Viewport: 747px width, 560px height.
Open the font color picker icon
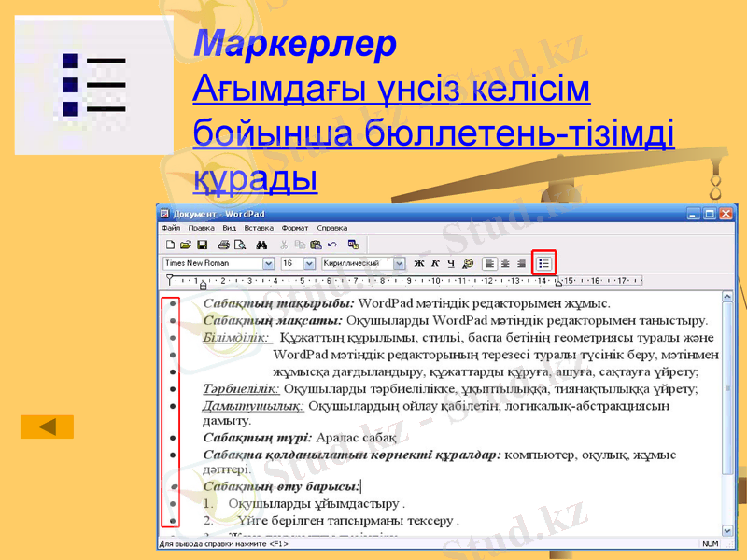(466, 263)
